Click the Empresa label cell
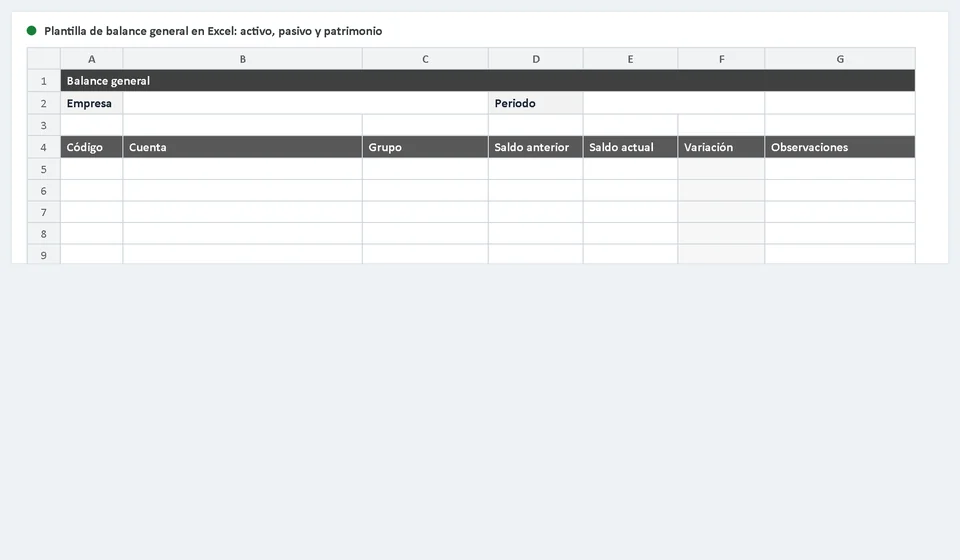Image resolution: width=960 pixels, height=560 pixels. click(x=92, y=103)
